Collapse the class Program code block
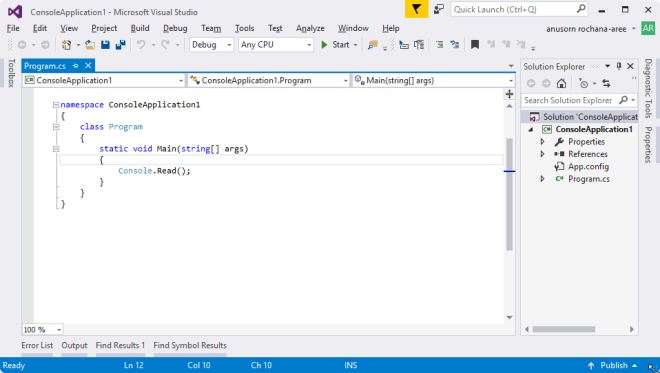The width and height of the screenshot is (660, 373). point(56,127)
